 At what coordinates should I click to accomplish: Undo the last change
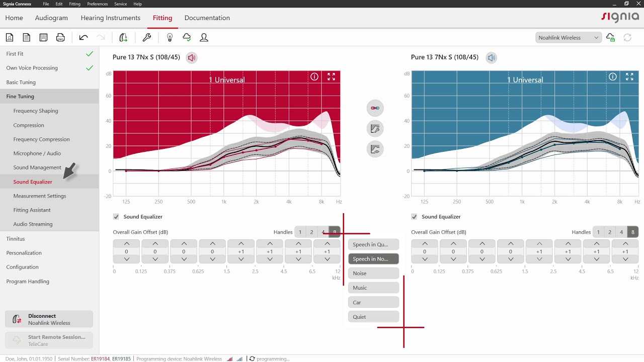pos(84,38)
